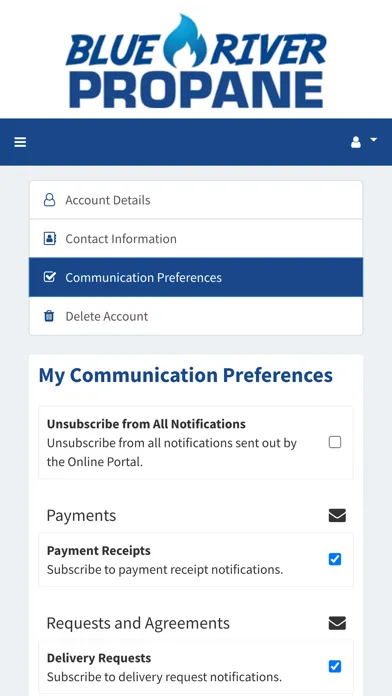Viewport: 392px width, 696px height.
Task: Click the Blue River Propane logo
Action: (x=196, y=61)
